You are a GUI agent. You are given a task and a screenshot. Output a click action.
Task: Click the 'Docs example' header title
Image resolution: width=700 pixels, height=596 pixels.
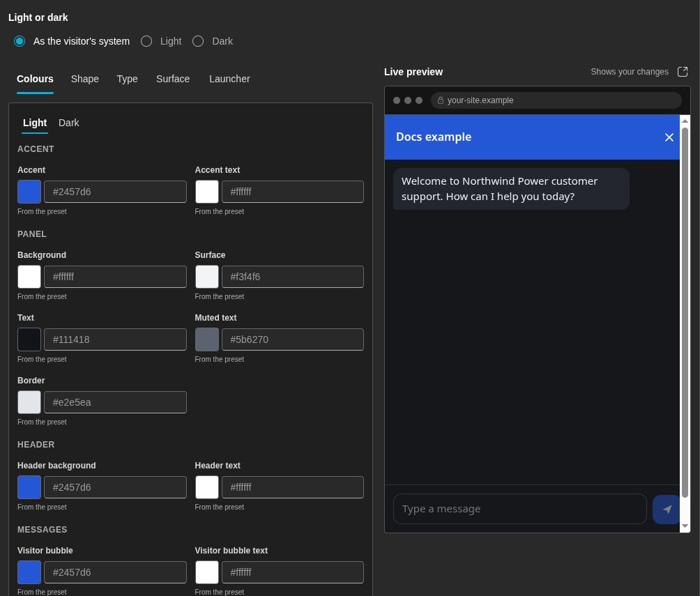click(x=434, y=137)
